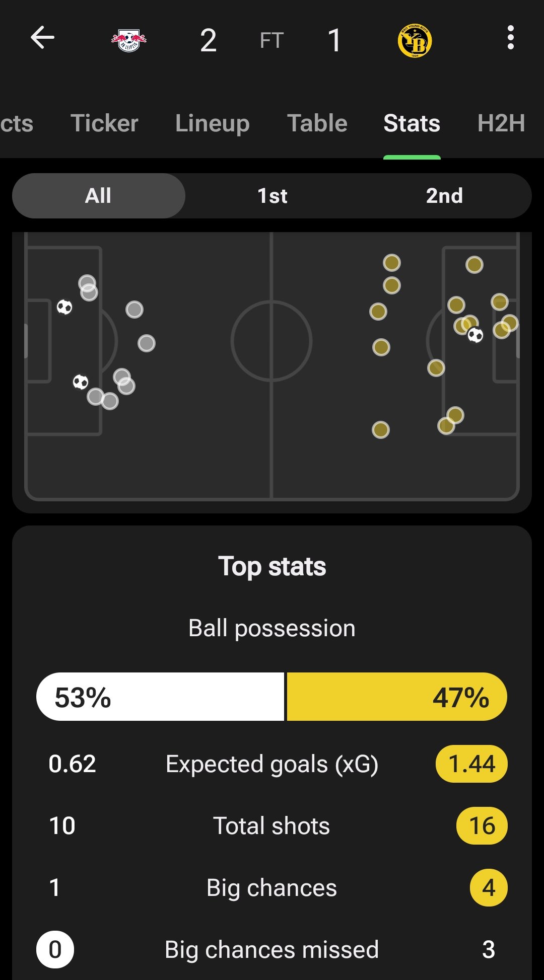Screen dimensions: 544x980
Task: Tap the Young Boys goal ball icon
Action: click(x=475, y=335)
